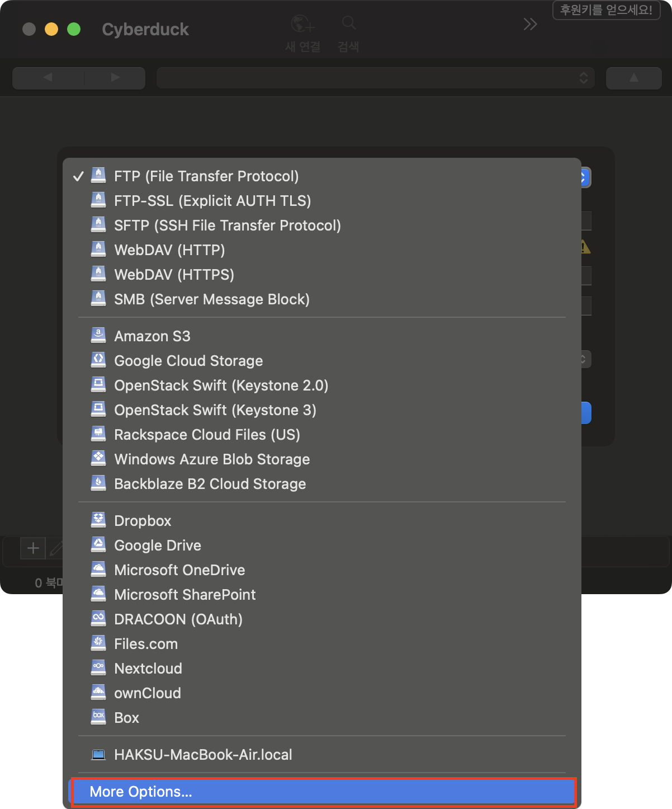The image size is (672, 809).
Task: Click the add bookmark plus icon
Action: [x=33, y=548]
